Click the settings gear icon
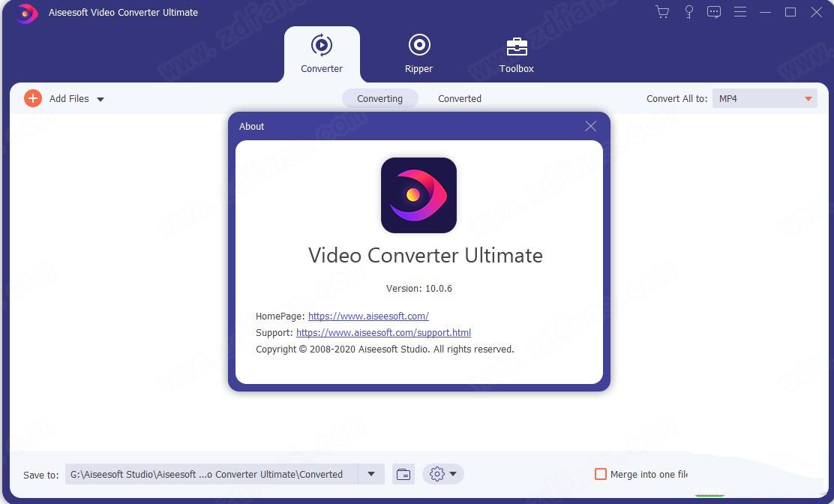834x504 pixels. click(x=437, y=474)
